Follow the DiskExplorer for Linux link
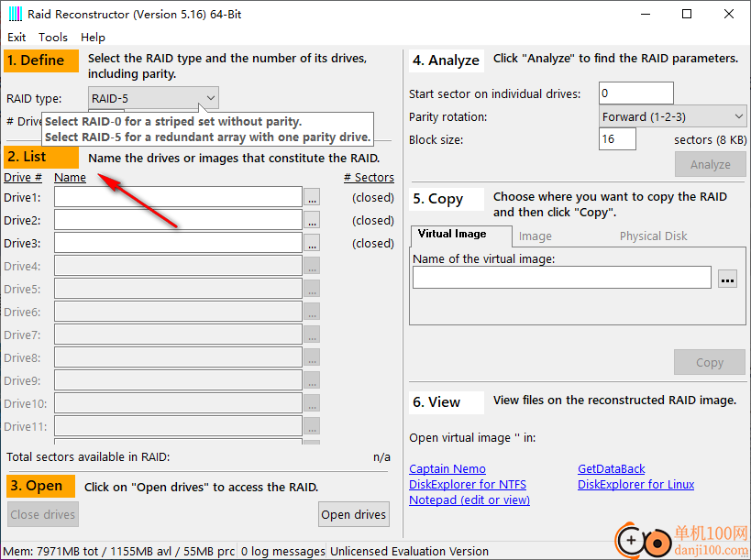 (x=635, y=484)
